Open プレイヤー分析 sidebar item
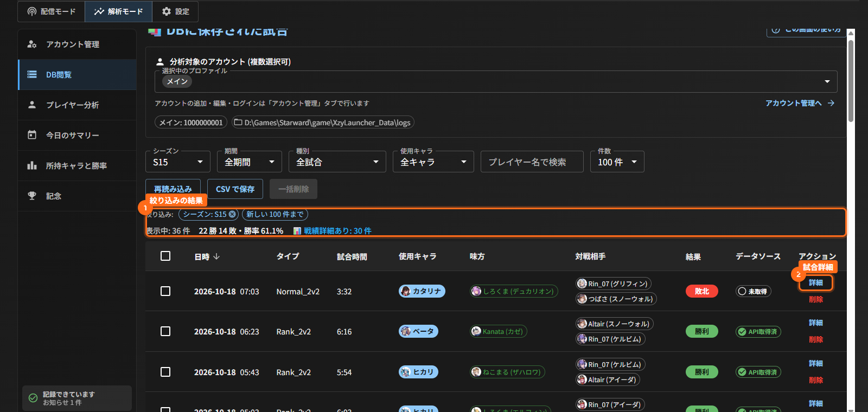Screen dimensions: 868x412 [77, 105]
